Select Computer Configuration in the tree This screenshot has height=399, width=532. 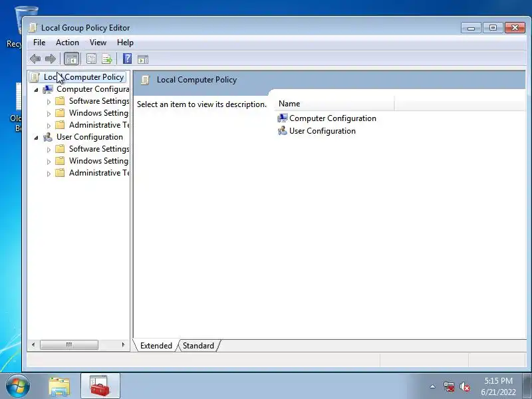92,89
